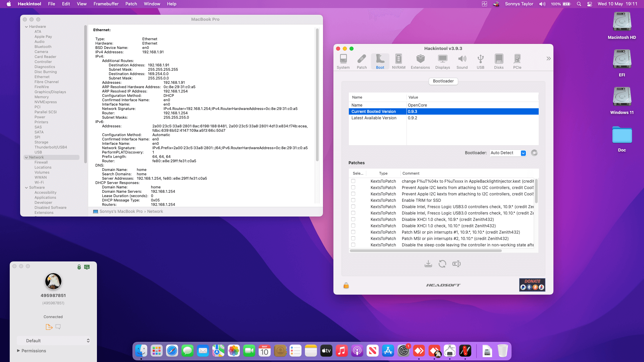The height and width of the screenshot is (362, 644).
Task: Collapse the Network tree section
Action: 26,158
